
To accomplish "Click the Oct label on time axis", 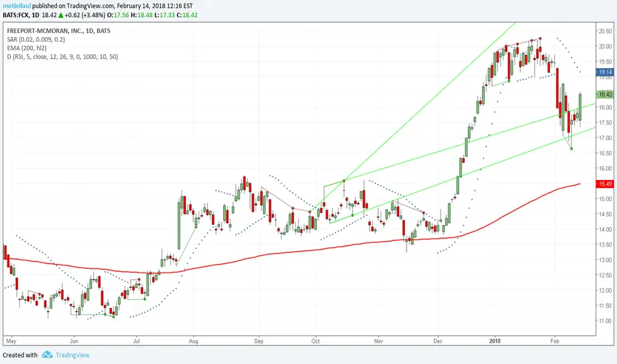I will pos(316,341).
